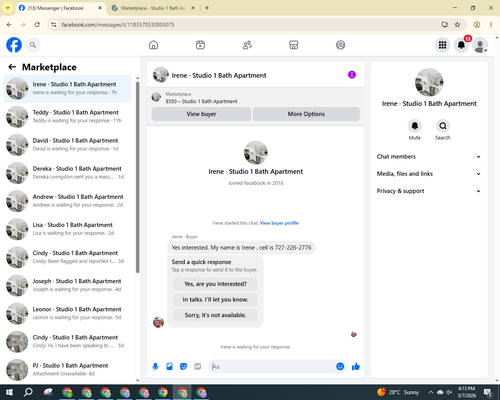Open David's Studio 1 Bath Apartment chat
Image resolution: width=500 pixels, height=400 pixels.
point(67,145)
